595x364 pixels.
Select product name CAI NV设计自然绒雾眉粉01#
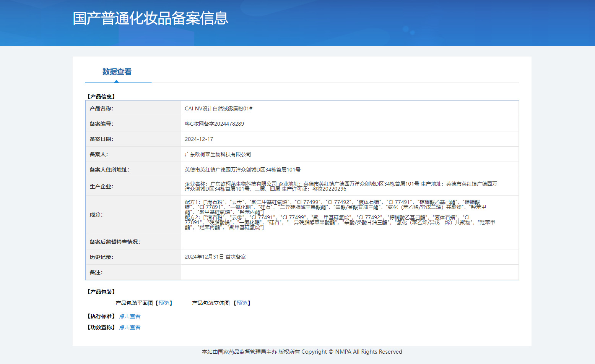click(218, 108)
